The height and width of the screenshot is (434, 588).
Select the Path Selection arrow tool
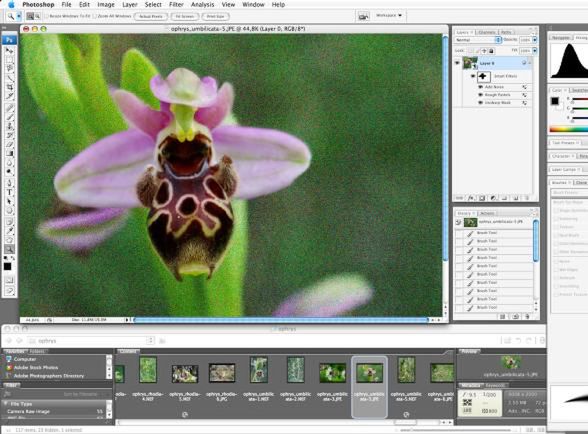9,201
